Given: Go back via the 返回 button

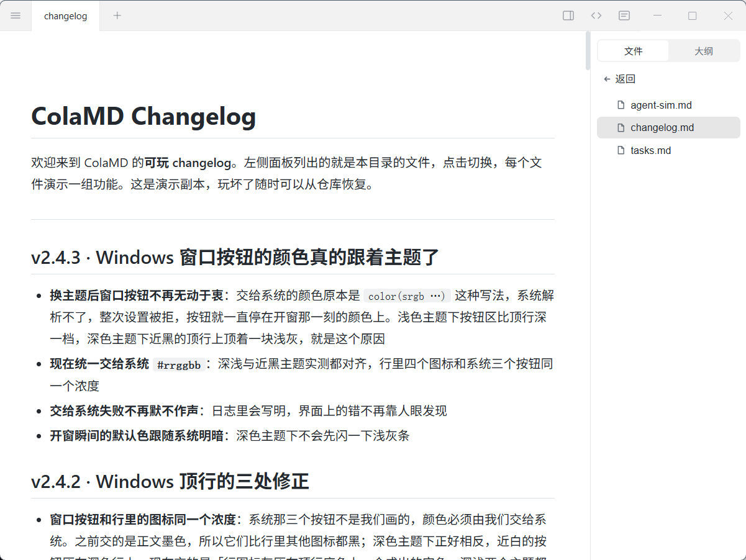Looking at the screenshot, I should (x=619, y=79).
